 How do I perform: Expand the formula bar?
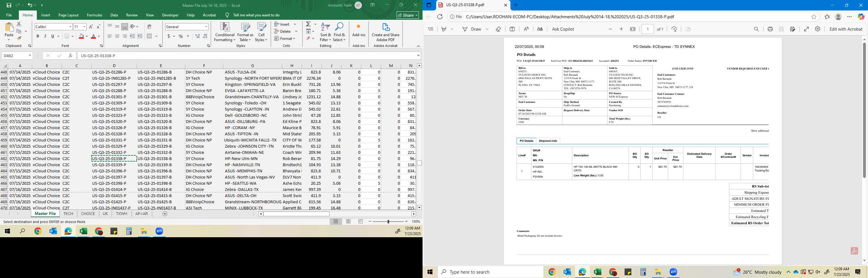pyautogui.click(x=418, y=56)
